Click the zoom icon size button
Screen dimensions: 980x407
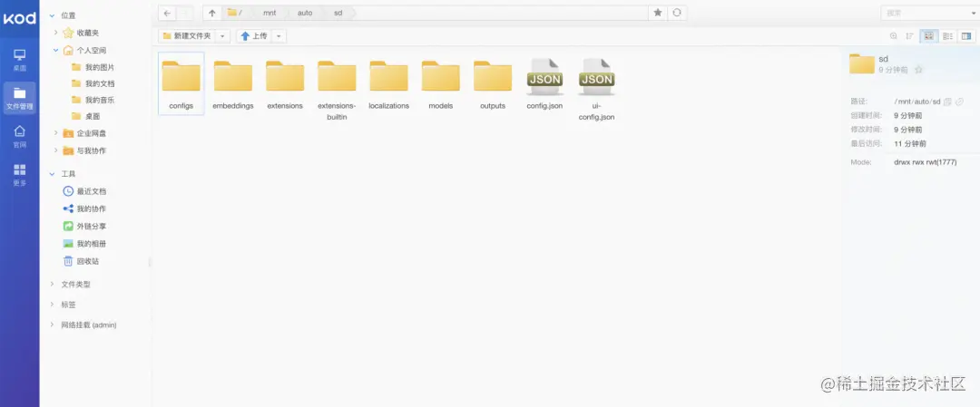pyautogui.click(x=894, y=36)
